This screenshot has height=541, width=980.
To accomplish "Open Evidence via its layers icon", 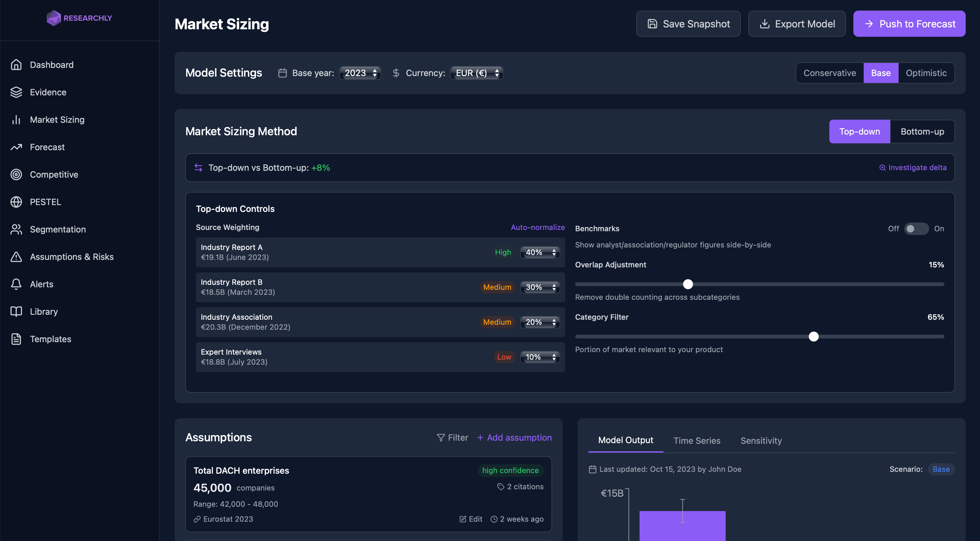I will tap(16, 92).
